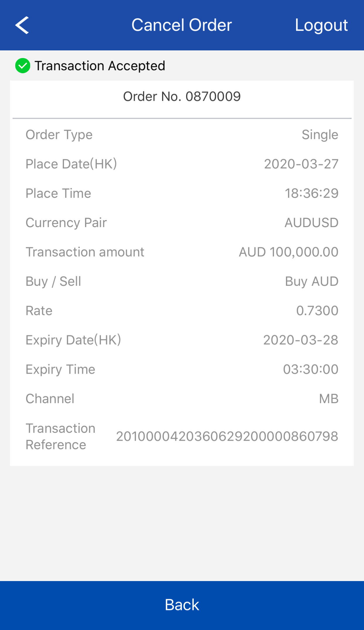
Task: Tap the Place Time value 18:36:29
Action: coord(312,193)
